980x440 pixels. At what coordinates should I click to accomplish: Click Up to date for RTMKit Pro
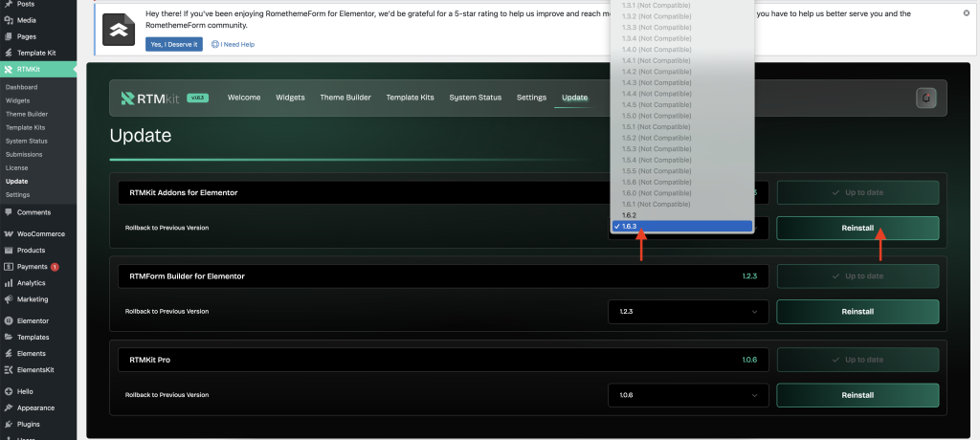pos(857,360)
